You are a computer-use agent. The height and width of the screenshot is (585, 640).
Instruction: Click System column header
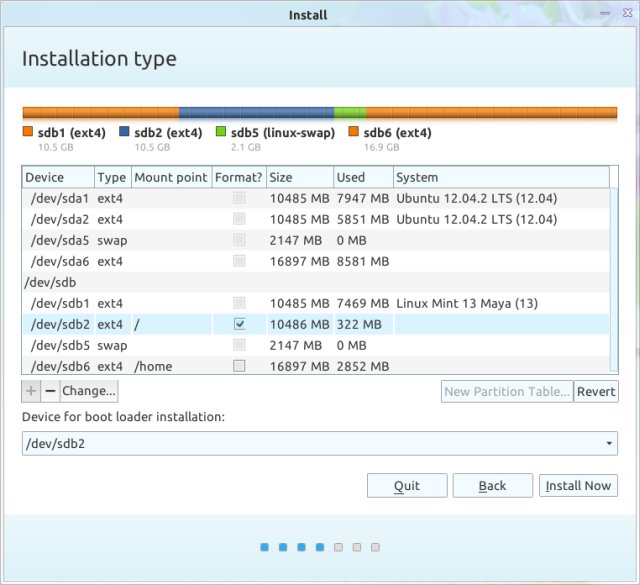click(x=501, y=177)
